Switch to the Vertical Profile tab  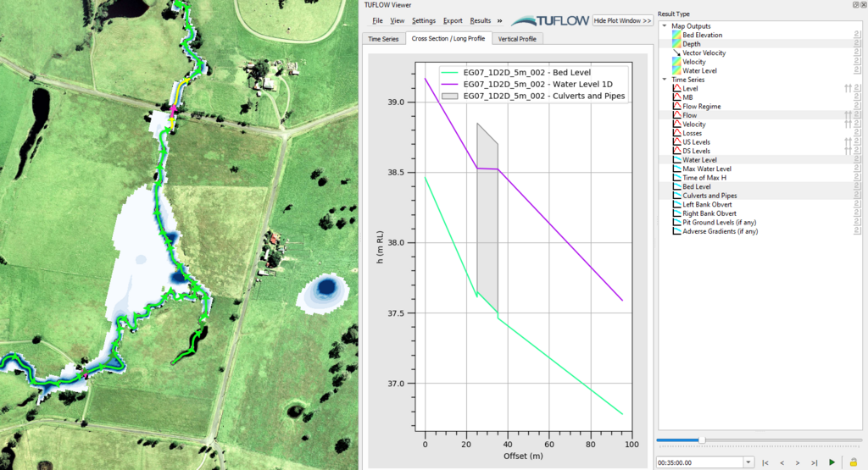click(x=515, y=39)
